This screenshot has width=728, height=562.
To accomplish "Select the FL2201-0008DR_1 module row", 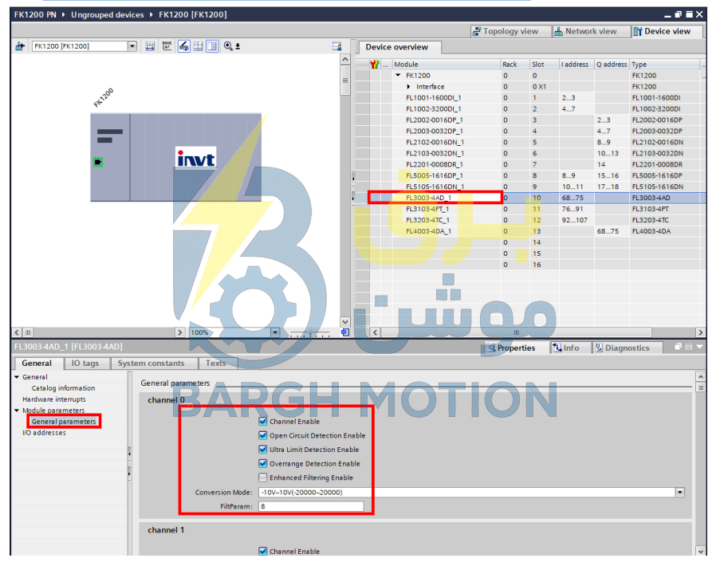I will click(530, 164).
